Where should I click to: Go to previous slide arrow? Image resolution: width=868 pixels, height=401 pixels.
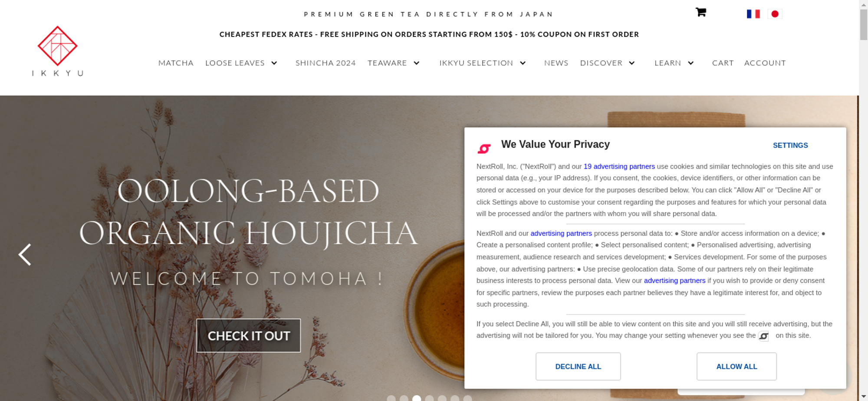25,255
